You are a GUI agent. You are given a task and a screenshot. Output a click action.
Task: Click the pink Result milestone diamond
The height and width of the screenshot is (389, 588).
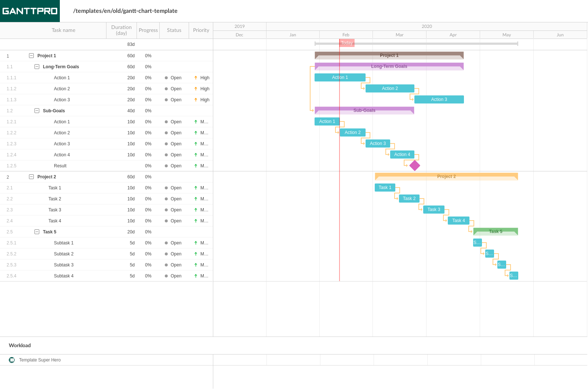point(415,166)
